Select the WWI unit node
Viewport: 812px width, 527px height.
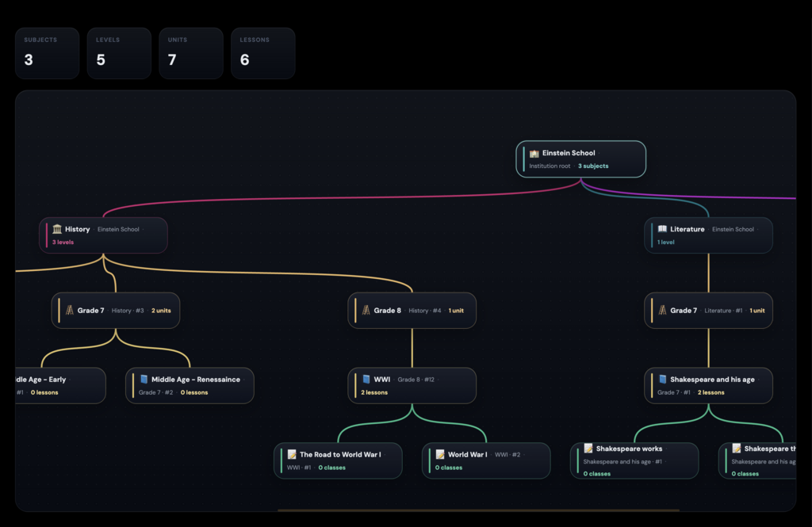coord(412,386)
